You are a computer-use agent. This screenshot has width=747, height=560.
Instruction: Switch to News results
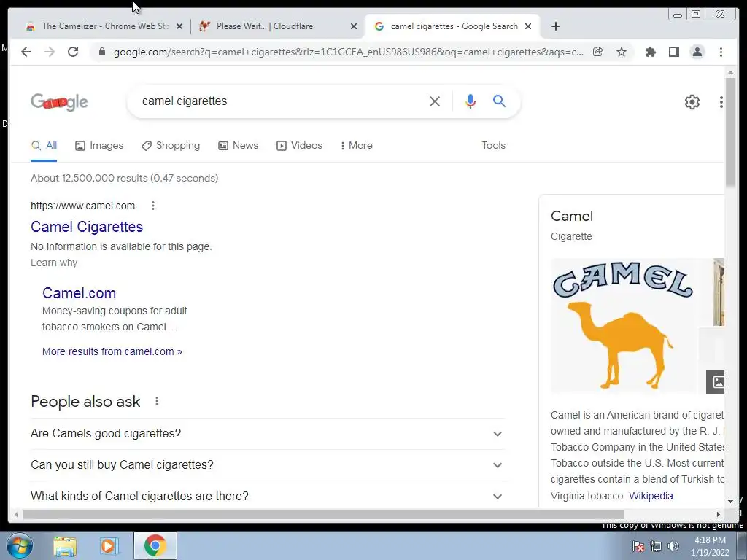tap(239, 146)
